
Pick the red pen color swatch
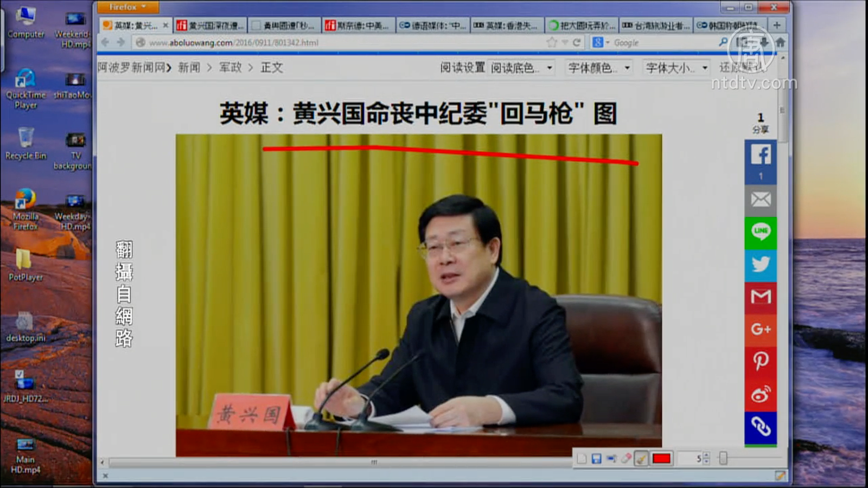tap(661, 459)
